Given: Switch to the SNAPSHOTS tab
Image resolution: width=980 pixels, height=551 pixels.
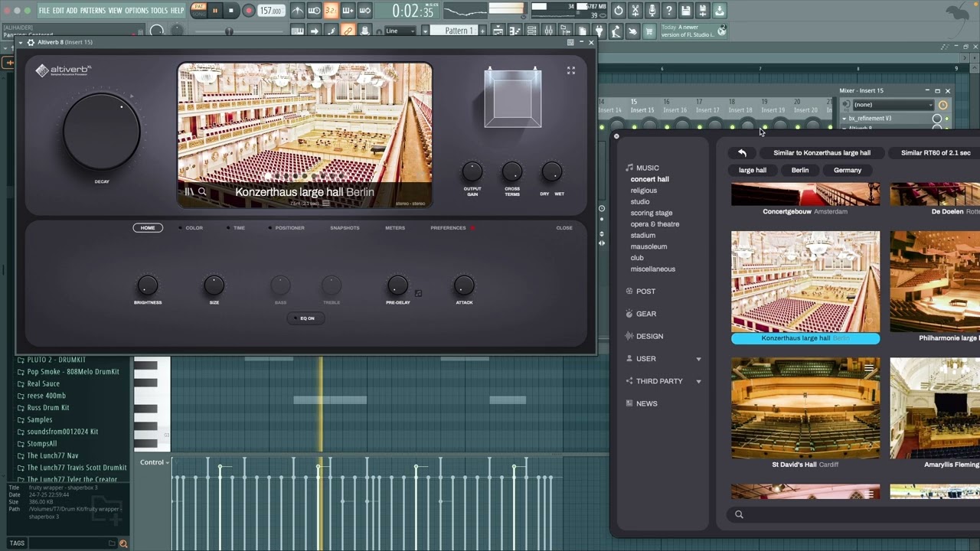Looking at the screenshot, I should click(x=345, y=228).
